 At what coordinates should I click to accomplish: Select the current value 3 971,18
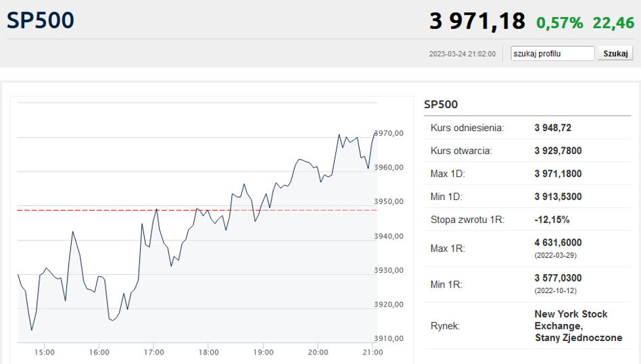coord(477,21)
